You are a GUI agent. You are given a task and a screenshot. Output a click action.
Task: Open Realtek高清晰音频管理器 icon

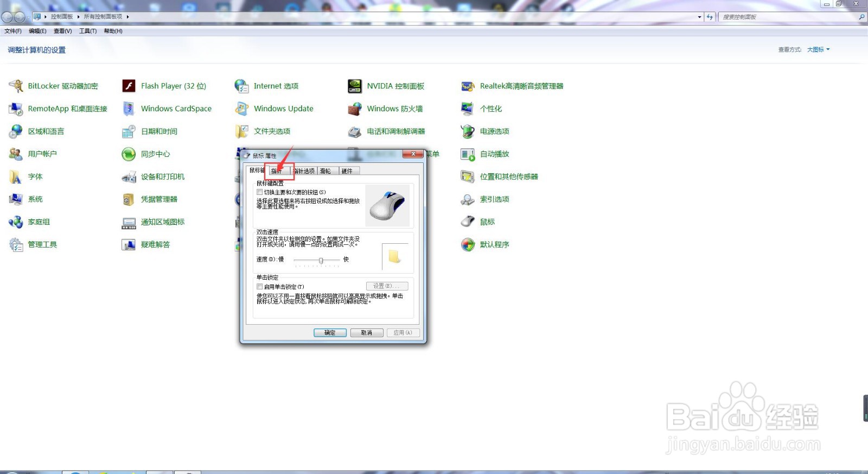coord(468,86)
